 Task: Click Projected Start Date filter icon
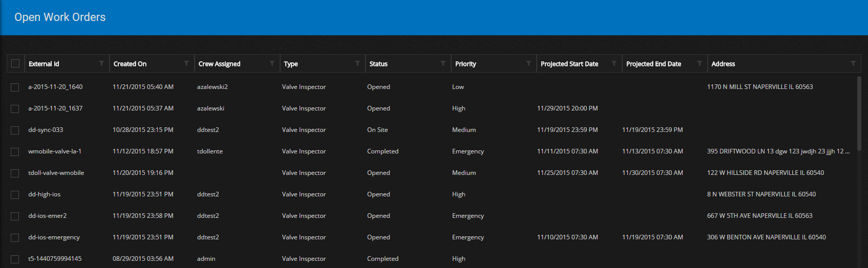(614, 63)
